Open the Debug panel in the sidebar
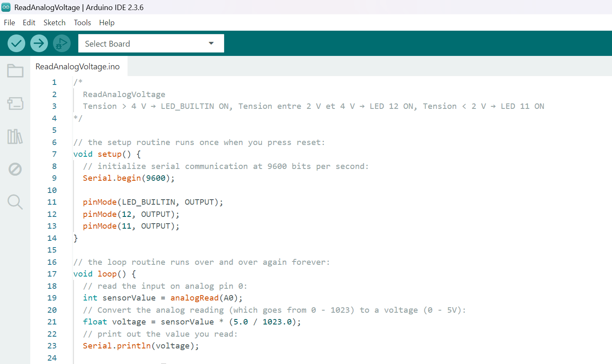 pos(15,169)
